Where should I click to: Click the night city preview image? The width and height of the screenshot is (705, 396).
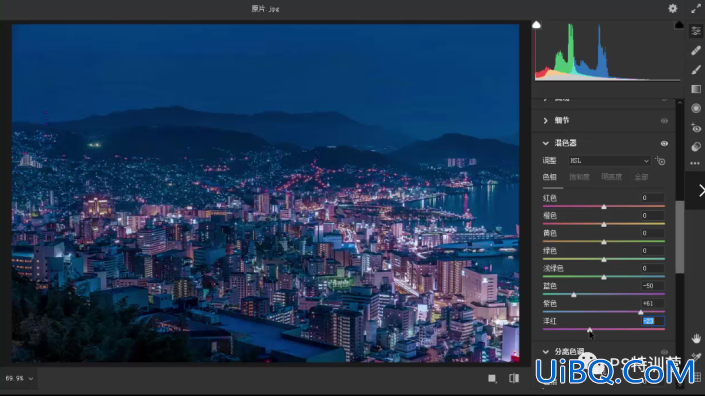pyautogui.click(x=265, y=193)
